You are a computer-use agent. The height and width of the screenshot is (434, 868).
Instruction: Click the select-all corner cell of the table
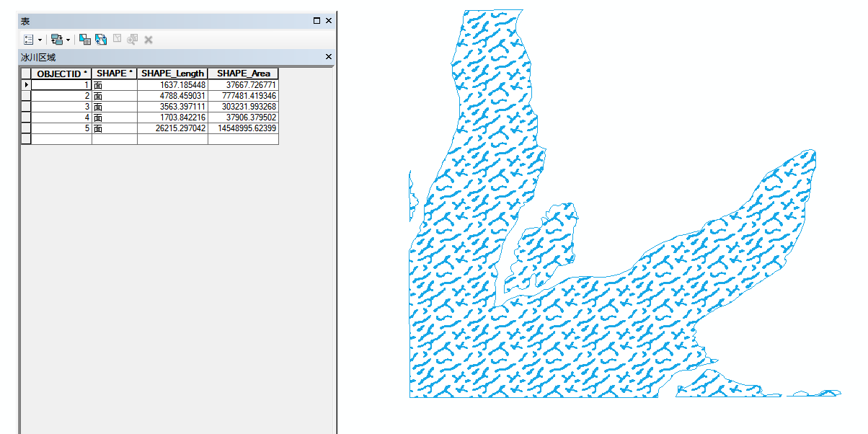coord(26,74)
